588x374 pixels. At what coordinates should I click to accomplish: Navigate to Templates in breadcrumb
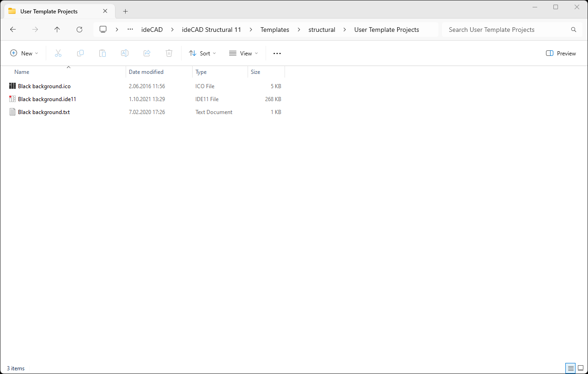(x=274, y=30)
